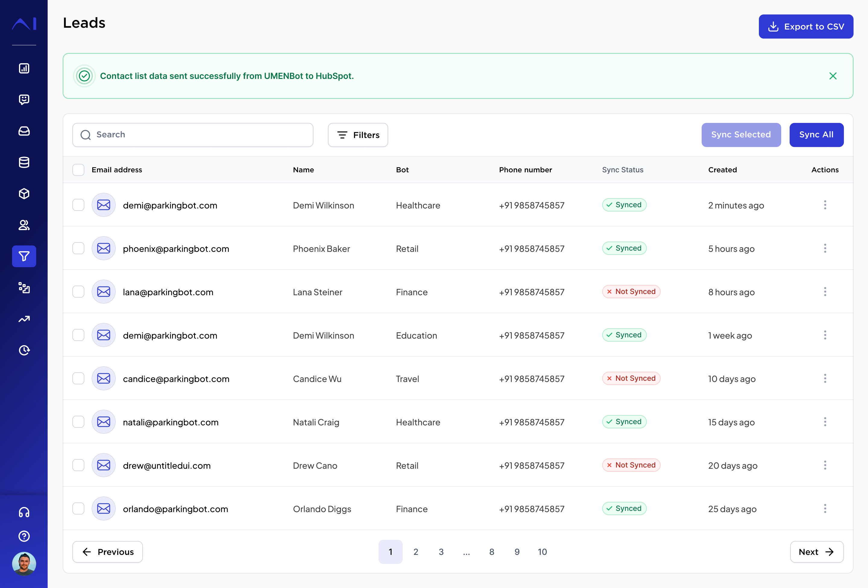
Task: Open actions menu for Phoenix Baker row
Action: tap(825, 248)
